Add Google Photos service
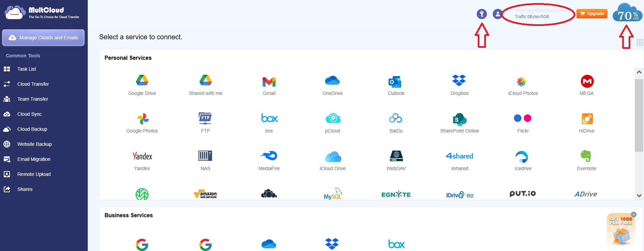 142,123
